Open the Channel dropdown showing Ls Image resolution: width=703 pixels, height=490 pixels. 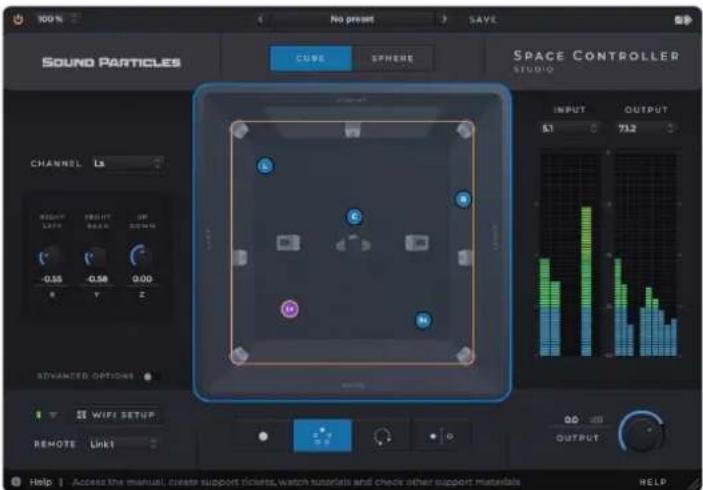[x=128, y=163]
